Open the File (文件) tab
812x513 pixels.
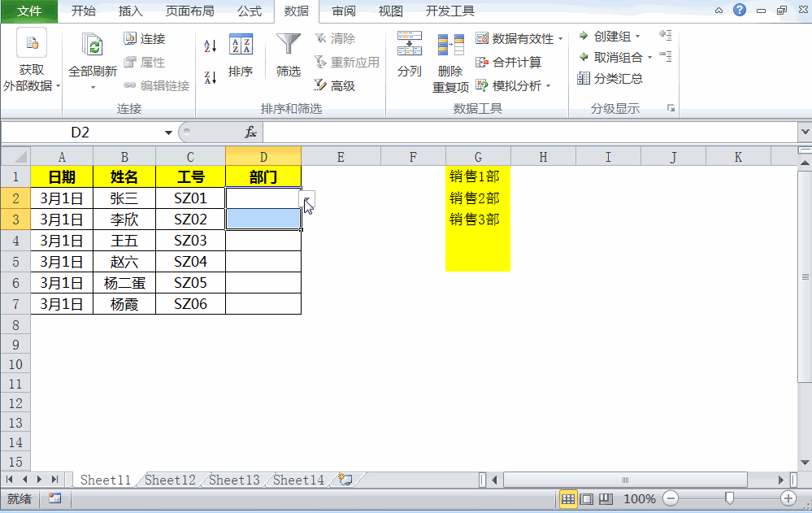pos(29,11)
